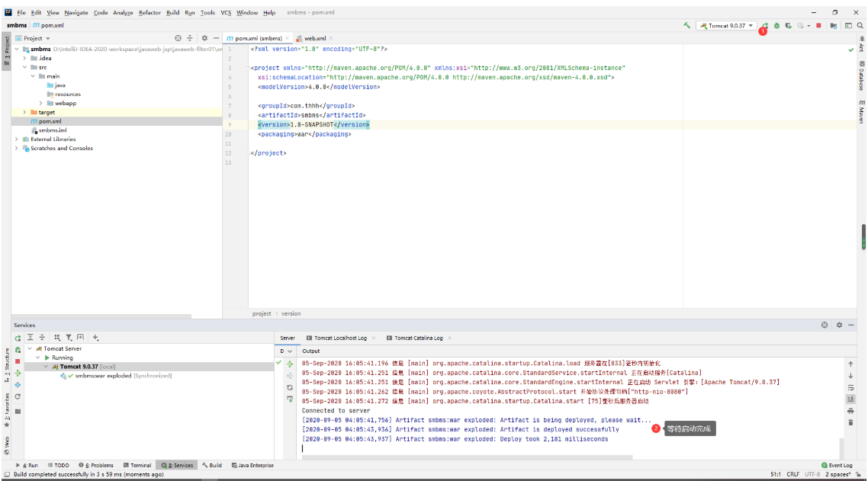
Task: Toggle the Database side panel
Action: pos(861,75)
